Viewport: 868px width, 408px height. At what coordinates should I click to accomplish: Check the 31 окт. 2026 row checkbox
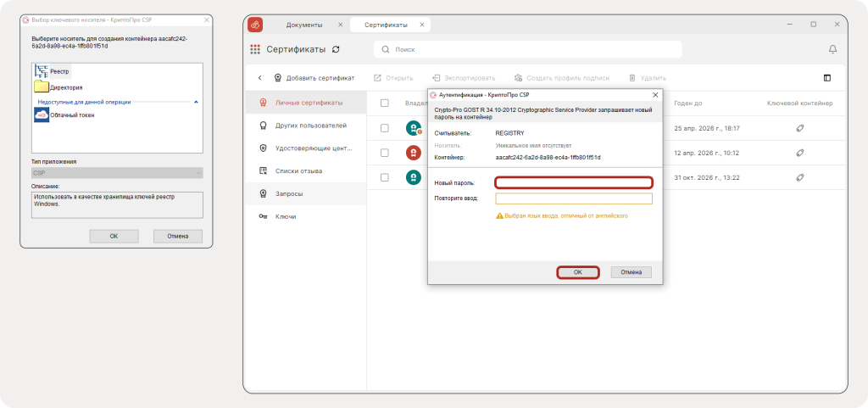(385, 177)
